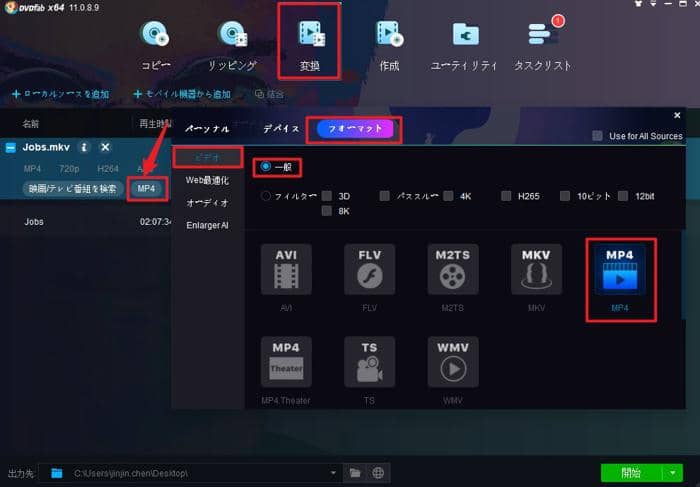The width and height of the screenshot is (700, 487).
Task: Open the リッピング (Ripper) module
Action: click(232, 45)
